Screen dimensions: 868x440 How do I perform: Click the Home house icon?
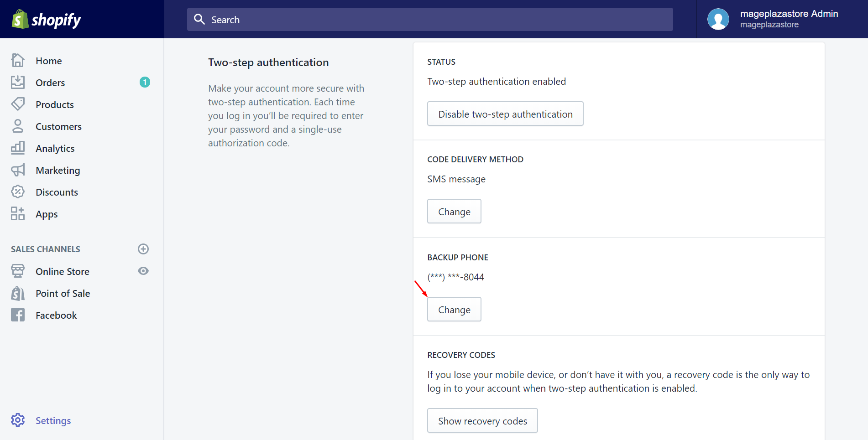(x=18, y=60)
